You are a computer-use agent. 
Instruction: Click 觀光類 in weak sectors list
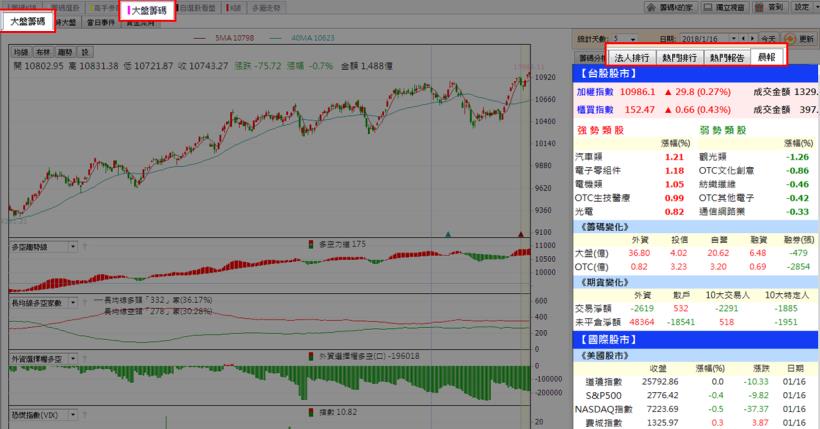click(713, 156)
